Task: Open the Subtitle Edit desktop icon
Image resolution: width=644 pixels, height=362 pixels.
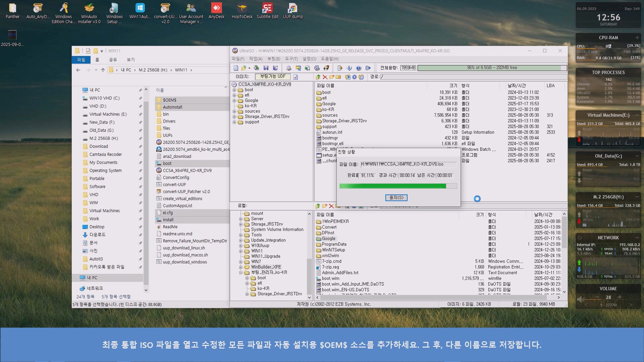Action: point(267,11)
